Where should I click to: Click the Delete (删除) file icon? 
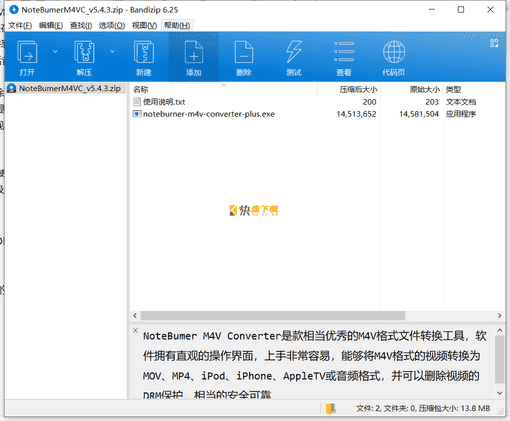click(244, 52)
